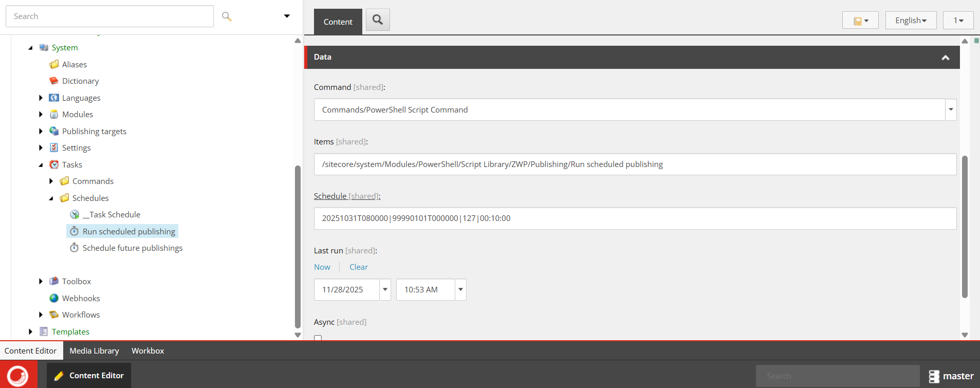
Task: Click the Webhooks globe icon
Action: point(54,298)
